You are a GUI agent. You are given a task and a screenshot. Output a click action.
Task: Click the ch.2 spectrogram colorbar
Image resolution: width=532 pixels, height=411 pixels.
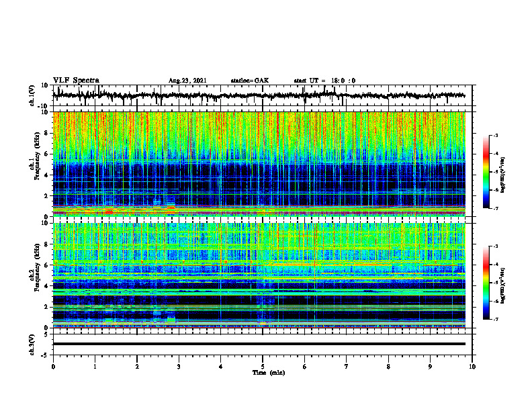(x=486, y=283)
